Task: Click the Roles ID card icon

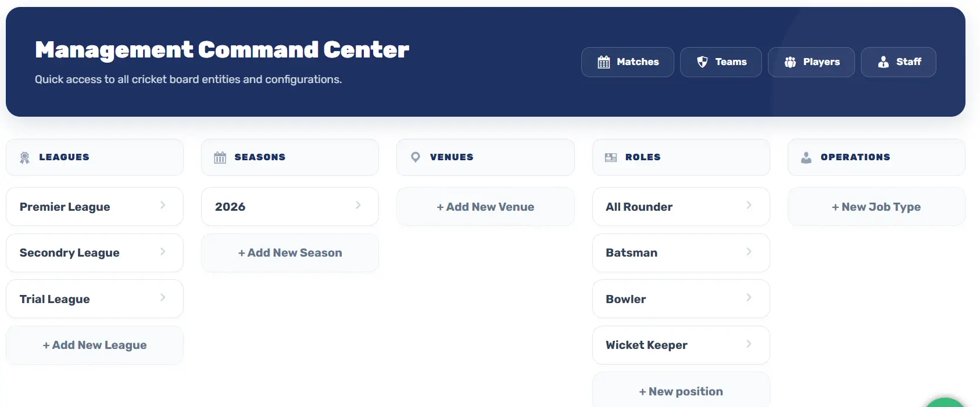Action: pos(610,157)
